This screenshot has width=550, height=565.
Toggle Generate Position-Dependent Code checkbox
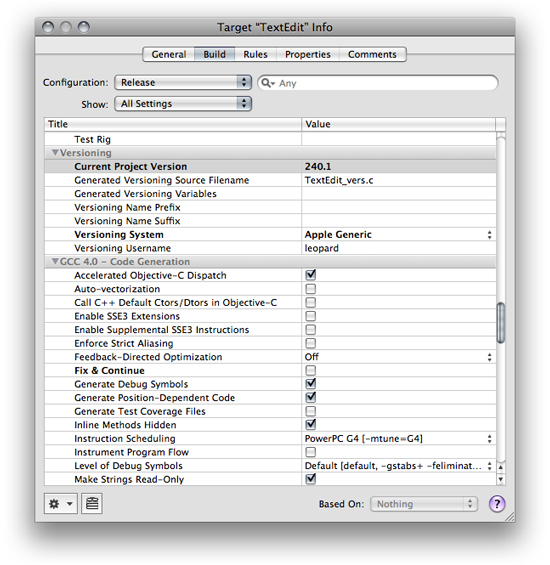310,397
